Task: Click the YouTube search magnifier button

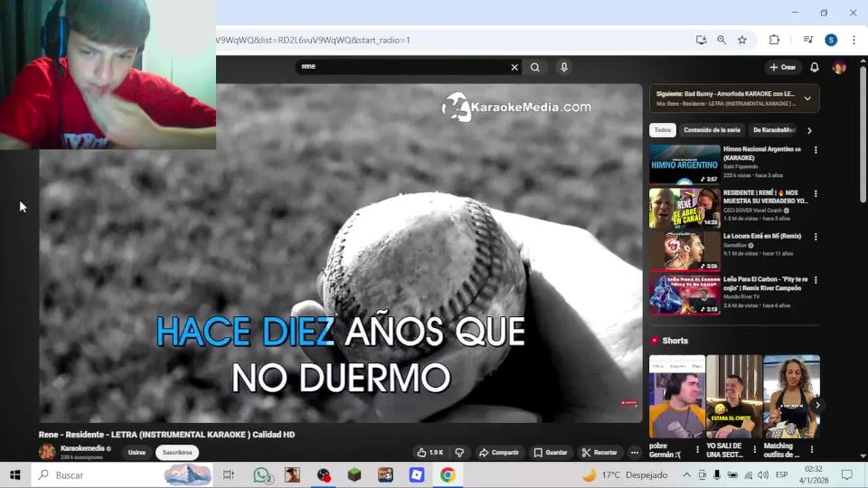Action: (x=535, y=67)
